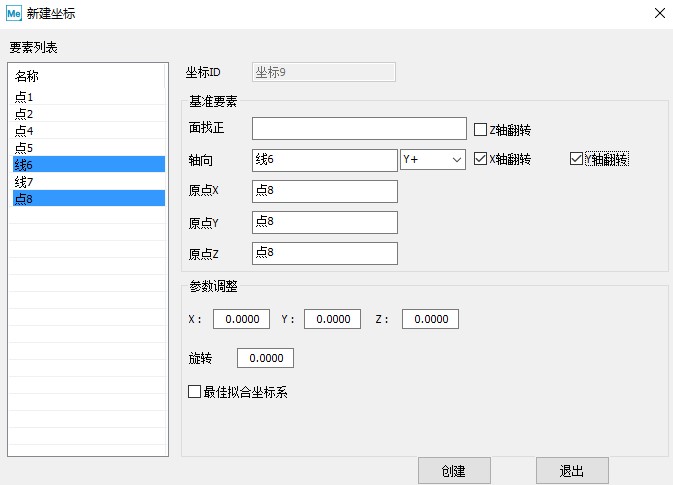The width and height of the screenshot is (673, 485).
Task: Click the 创建 button
Action: point(454,471)
